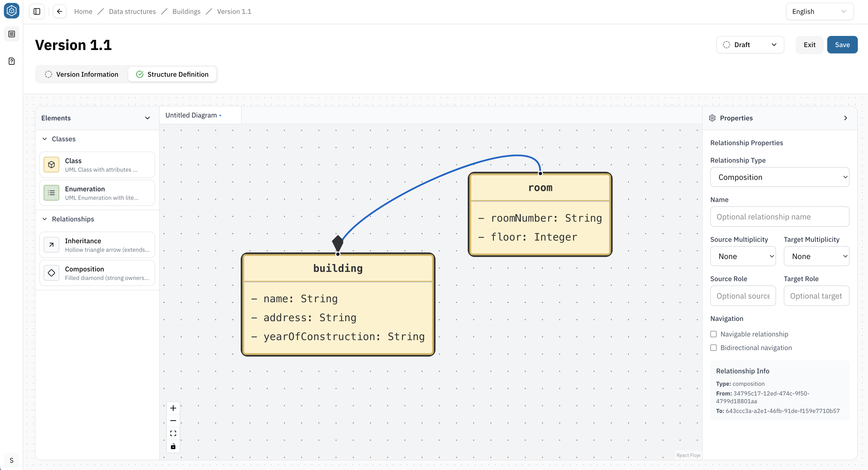
Task: Toggle canvas interactivity lock
Action: click(x=173, y=446)
